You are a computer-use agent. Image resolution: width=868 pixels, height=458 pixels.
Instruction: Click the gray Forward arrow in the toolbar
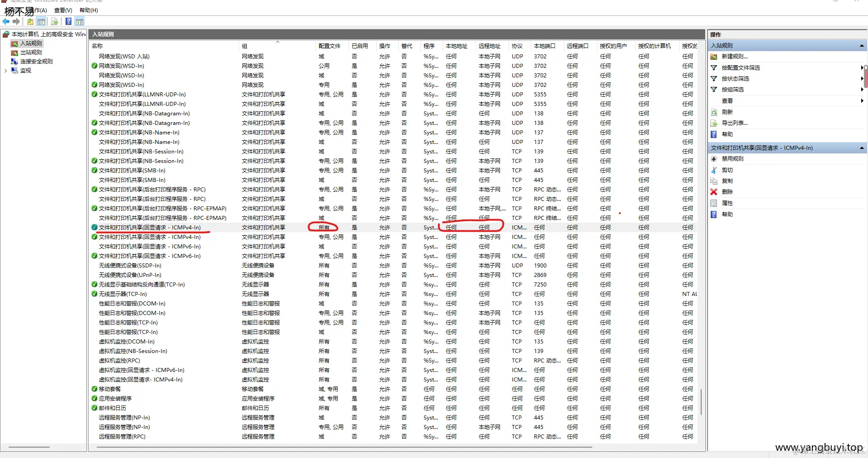(17, 21)
